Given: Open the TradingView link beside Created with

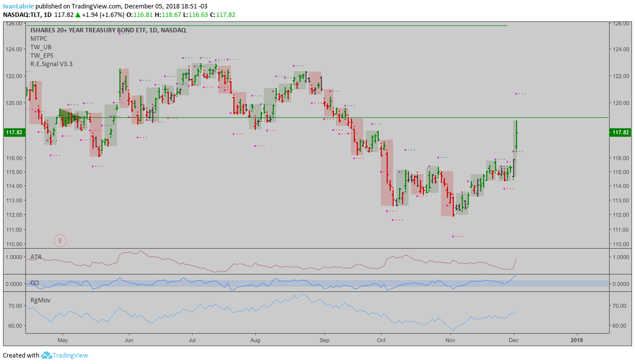Looking at the screenshot, I should coord(70,355).
